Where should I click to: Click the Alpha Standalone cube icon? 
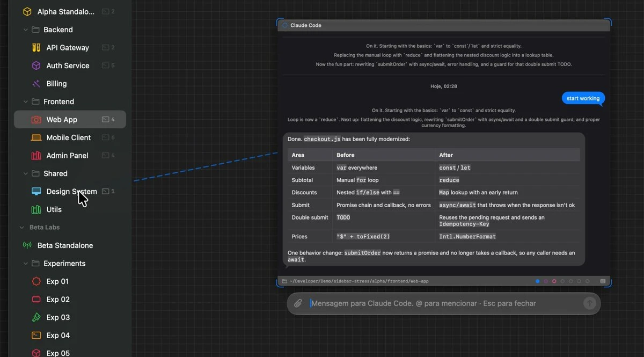(27, 11)
